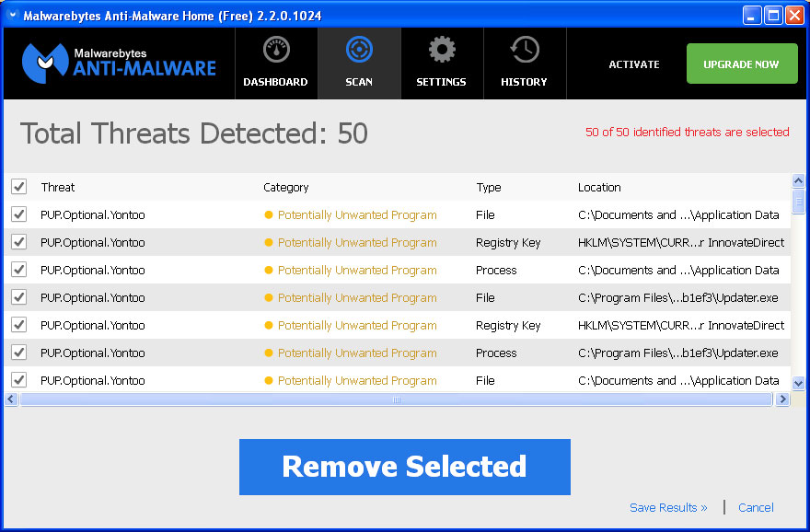The width and height of the screenshot is (810, 532).
Task: Switch to the Dashboard tab
Action: (x=275, y=63)
